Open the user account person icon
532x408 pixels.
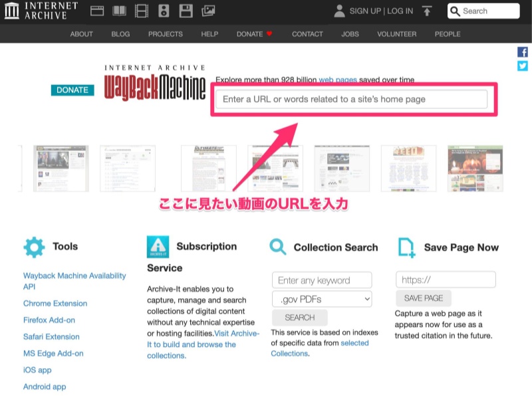pos(339,11)
